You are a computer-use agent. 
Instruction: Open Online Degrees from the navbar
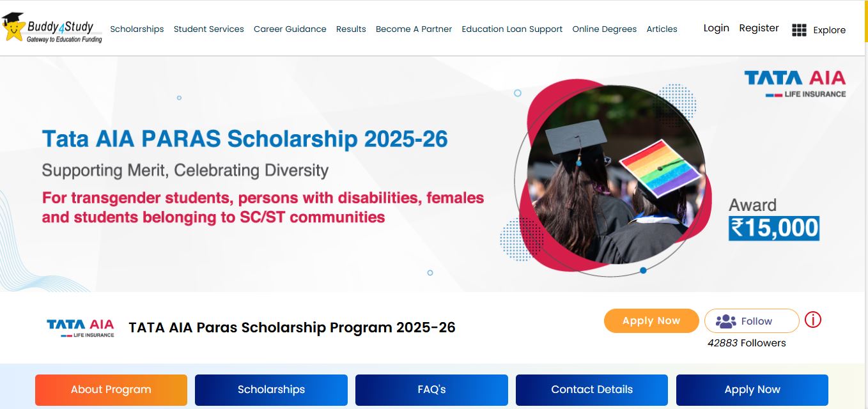tap(604, 29)
